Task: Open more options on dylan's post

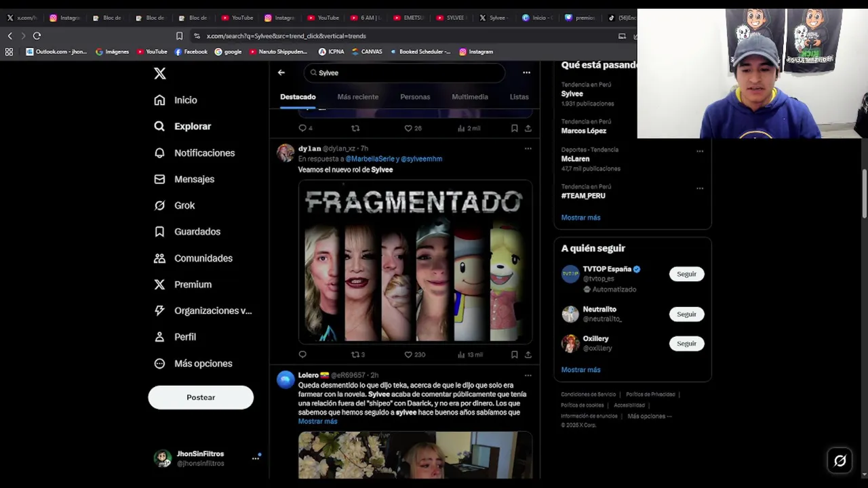Action: 528,148
